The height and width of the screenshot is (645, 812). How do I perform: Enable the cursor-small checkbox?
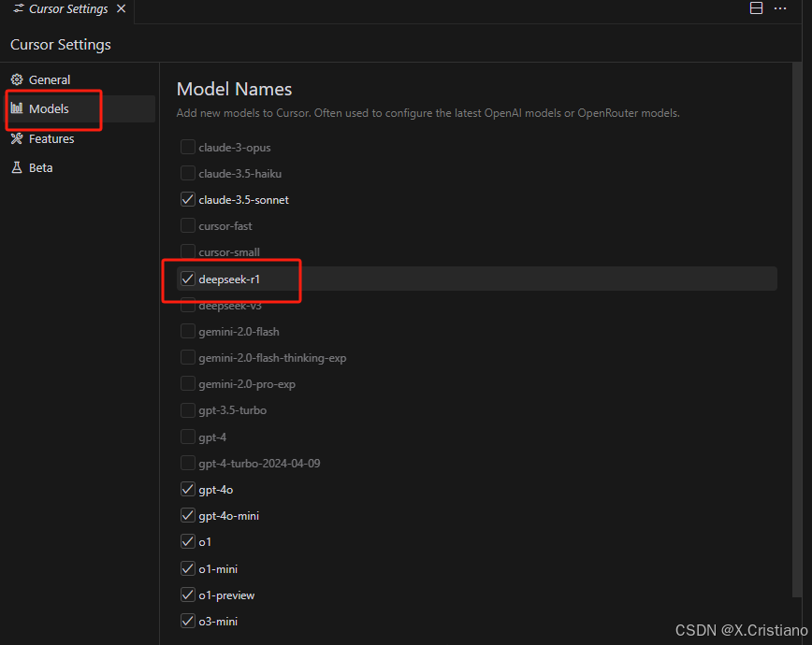click(x=187, y=251)
